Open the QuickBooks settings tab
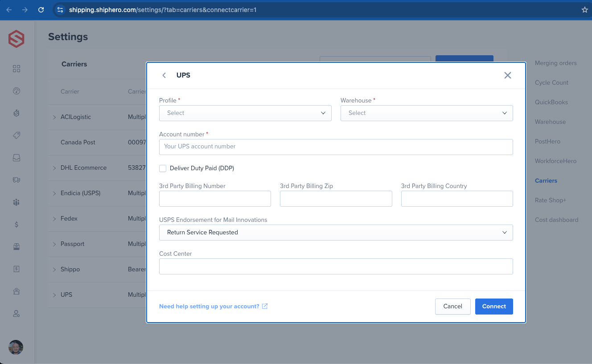592x364 pixels. coord(551,102)
